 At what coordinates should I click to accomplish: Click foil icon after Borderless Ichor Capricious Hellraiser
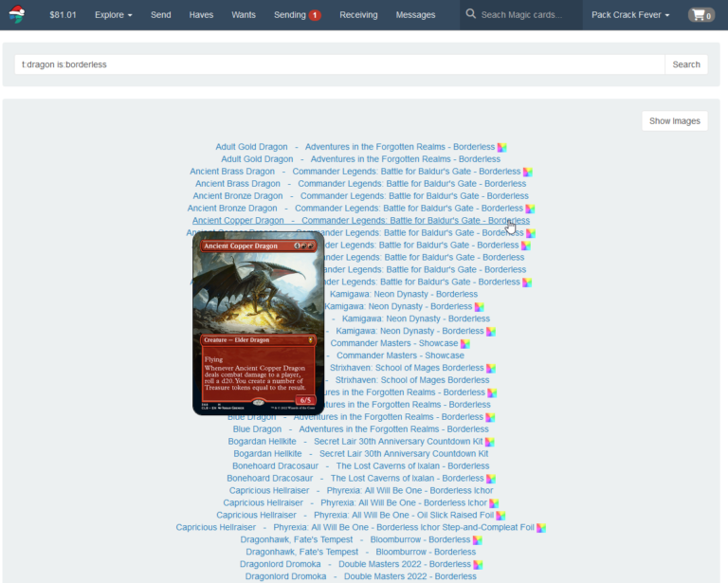[494, 503]
